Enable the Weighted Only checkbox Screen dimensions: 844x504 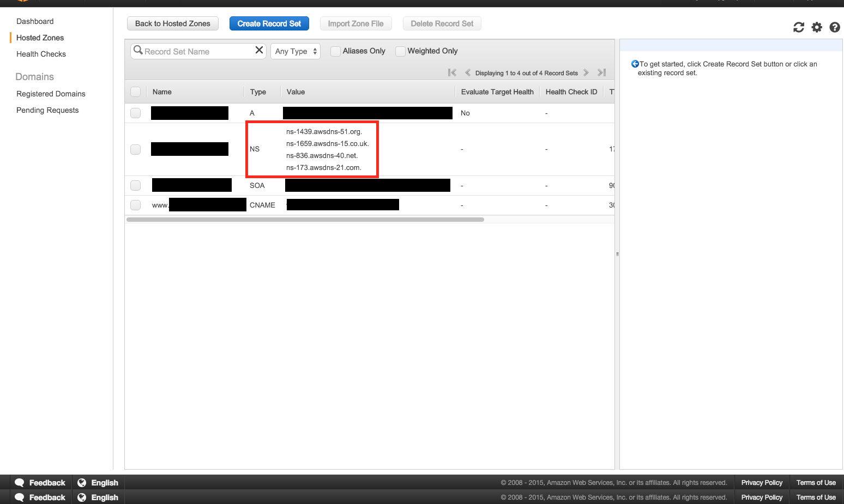coord(401,51)
